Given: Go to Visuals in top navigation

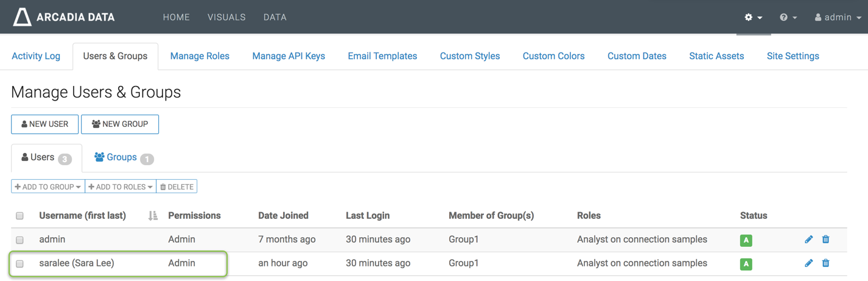Looking at the screenshot, I should point(226,17).
